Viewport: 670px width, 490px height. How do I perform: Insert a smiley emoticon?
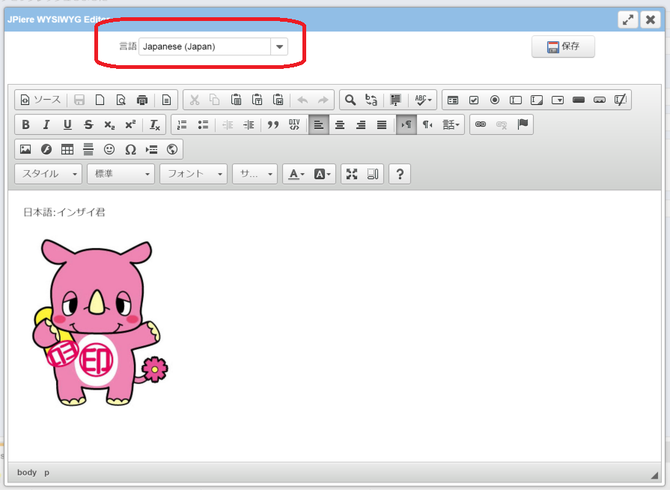(x=109, y=150)
